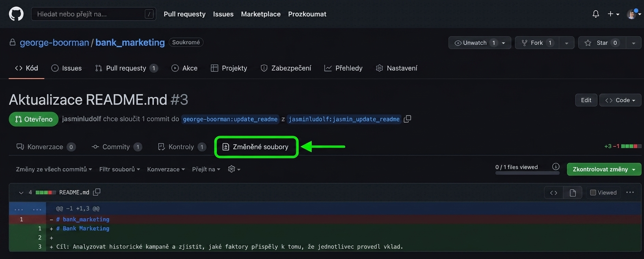Open "Změny ze všech commitů" dropdown
Screen dimensions: 644x259
[x=54, y=169]
